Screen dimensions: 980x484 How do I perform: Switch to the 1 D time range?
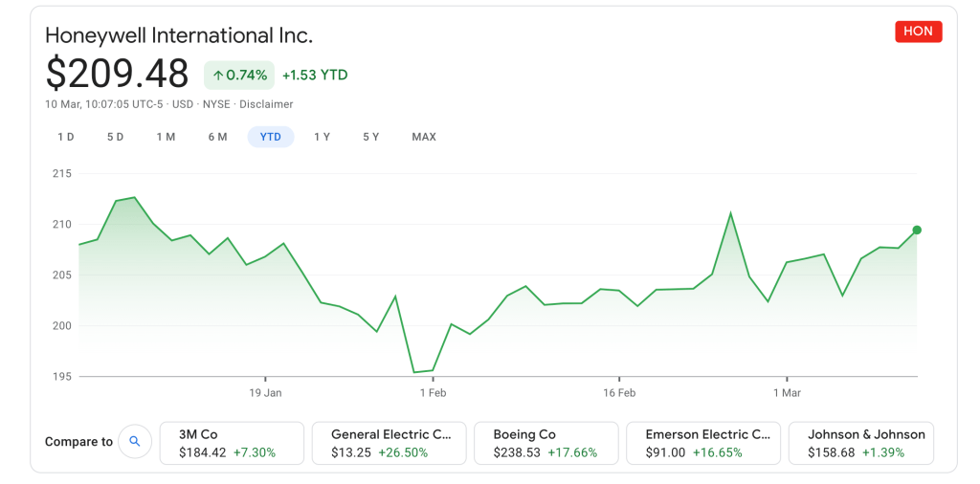(66, 137)
